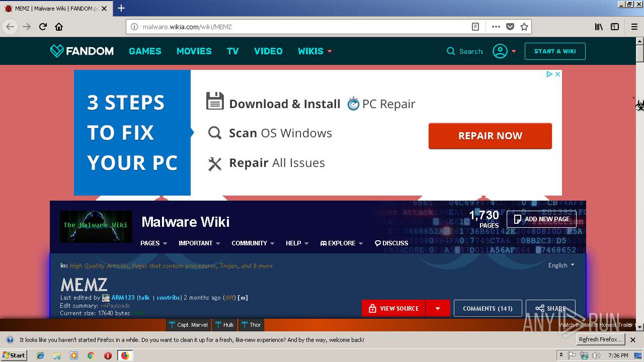Save page to Pocket
Image resolution: width=644 pixels, height=362 pixels.
[x=510, y=27]
